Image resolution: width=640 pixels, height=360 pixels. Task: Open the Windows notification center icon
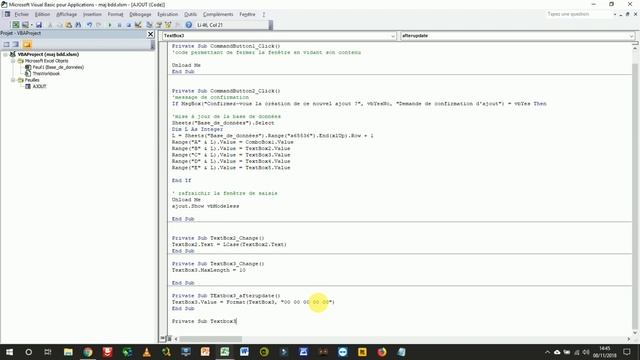(x=627, y=352)
